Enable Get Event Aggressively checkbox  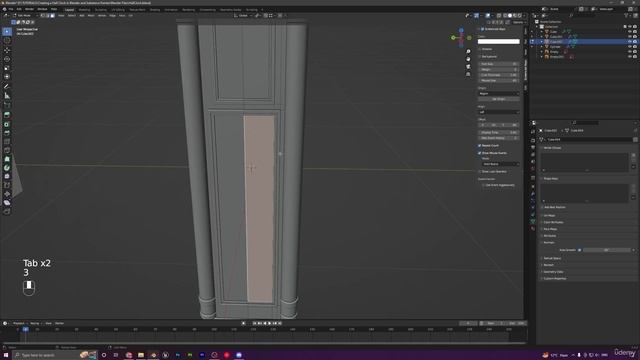pos(484,185)
